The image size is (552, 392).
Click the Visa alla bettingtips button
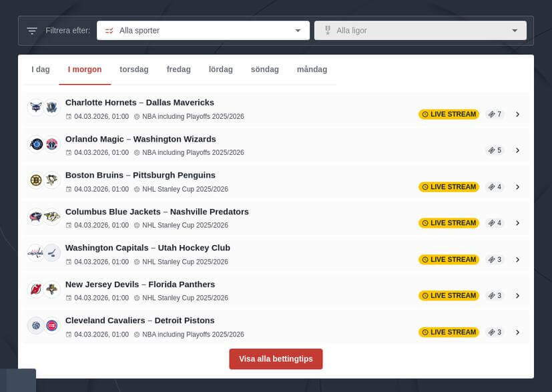tap(276, 359)
